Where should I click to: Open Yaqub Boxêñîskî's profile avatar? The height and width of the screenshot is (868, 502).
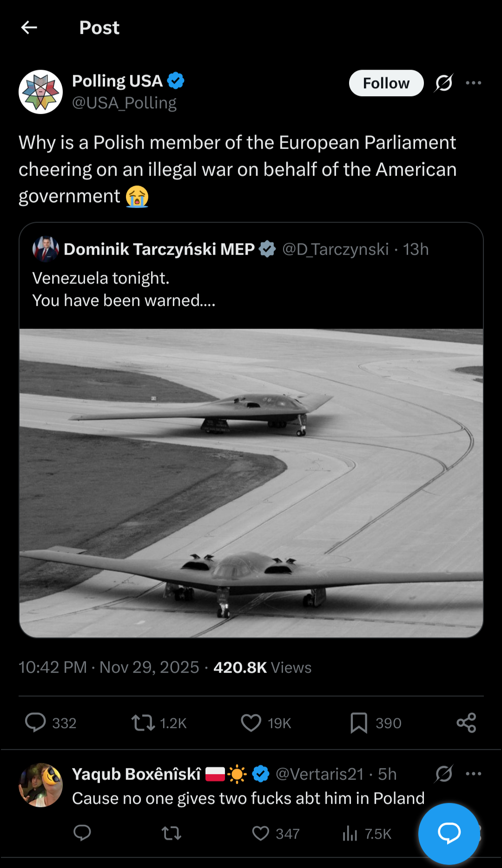point(41,785)
